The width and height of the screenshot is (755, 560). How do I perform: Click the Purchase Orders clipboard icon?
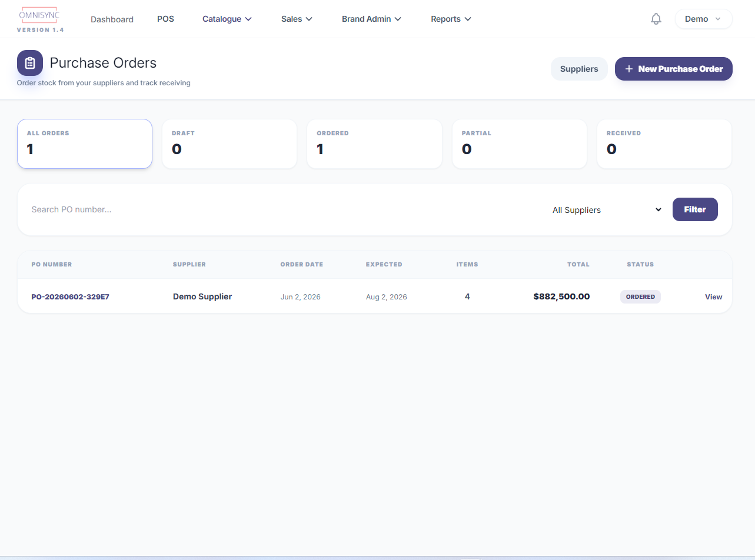30,63
